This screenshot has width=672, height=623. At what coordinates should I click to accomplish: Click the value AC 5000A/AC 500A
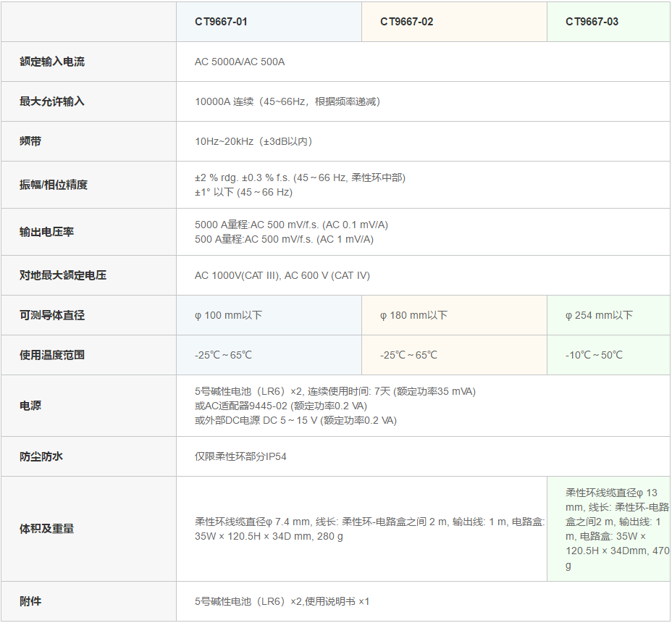(x=240, y=62)
